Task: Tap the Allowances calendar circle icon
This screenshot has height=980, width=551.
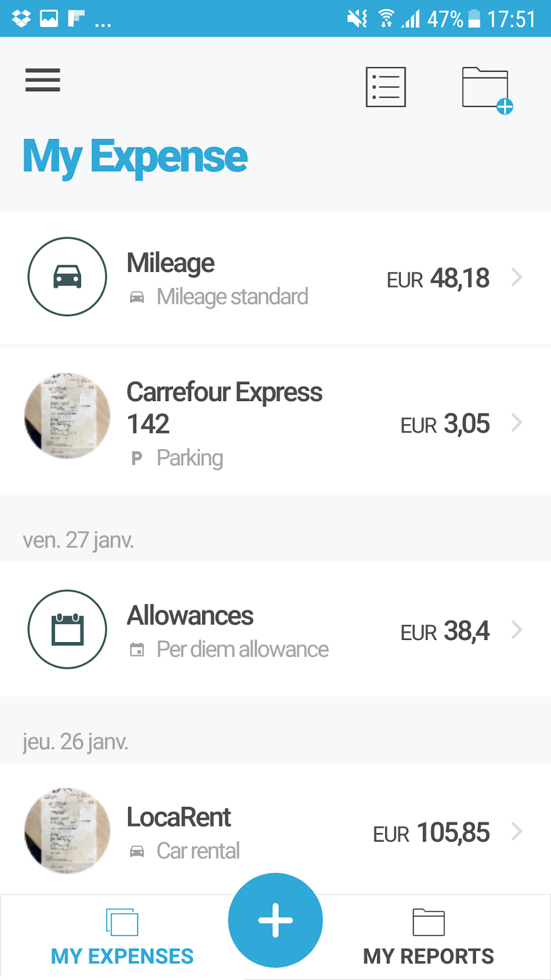Action: click(x=68, y=629)
